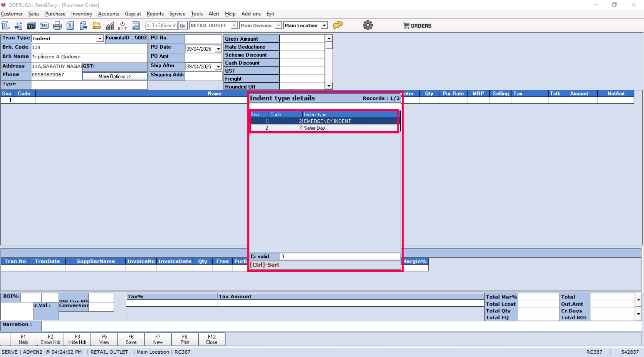Click the F7 New button

click(x=158, y=339)
